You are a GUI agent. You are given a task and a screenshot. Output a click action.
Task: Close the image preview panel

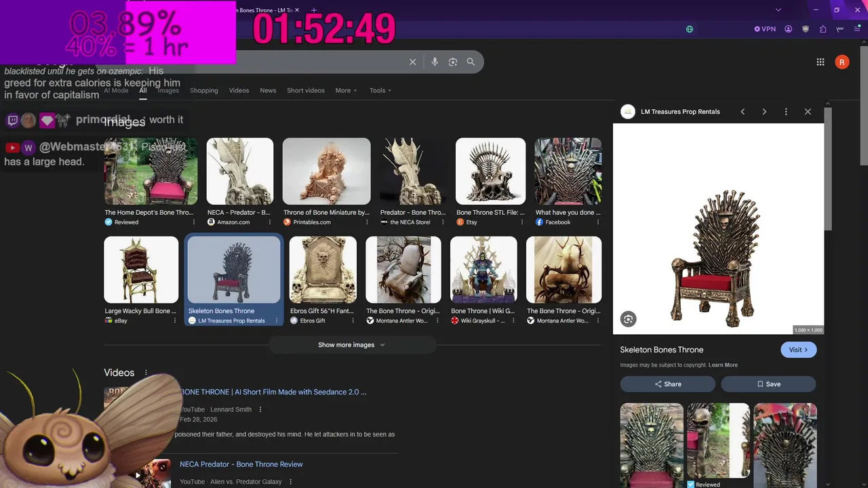[x=808, y=112]
